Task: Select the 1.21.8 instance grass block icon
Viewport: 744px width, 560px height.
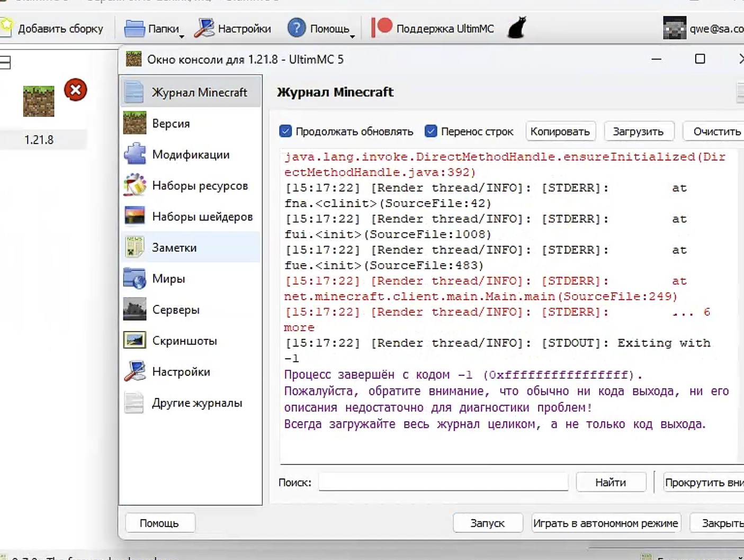Action: (39, 101)
